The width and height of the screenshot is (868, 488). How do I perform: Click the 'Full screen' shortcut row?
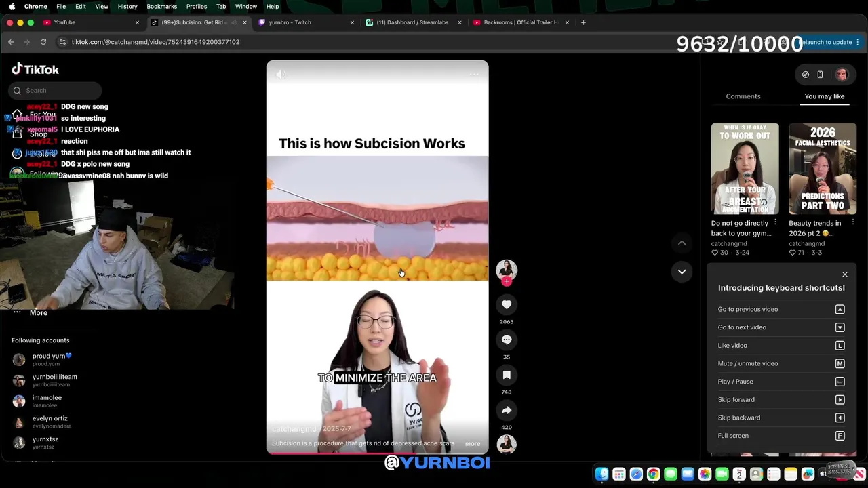781,436
